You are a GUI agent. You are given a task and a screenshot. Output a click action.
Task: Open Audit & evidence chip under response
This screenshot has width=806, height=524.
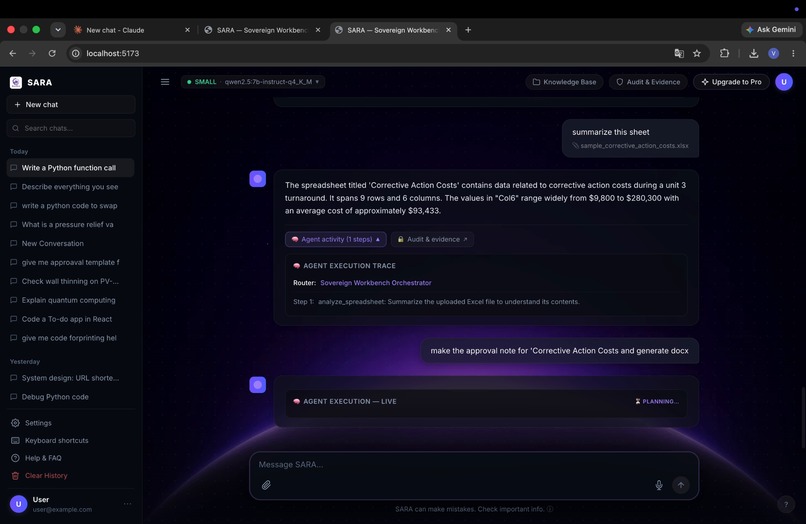pyautogui.click(x=432, y=239)
